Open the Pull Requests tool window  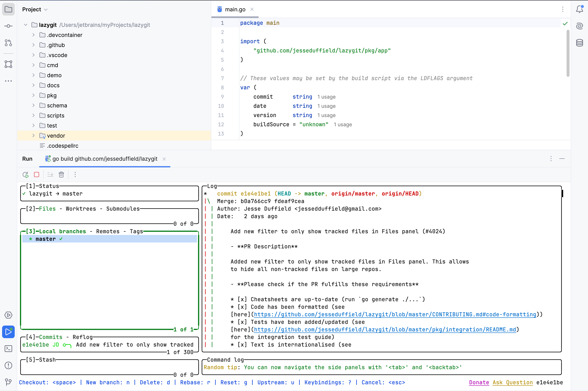8,43
